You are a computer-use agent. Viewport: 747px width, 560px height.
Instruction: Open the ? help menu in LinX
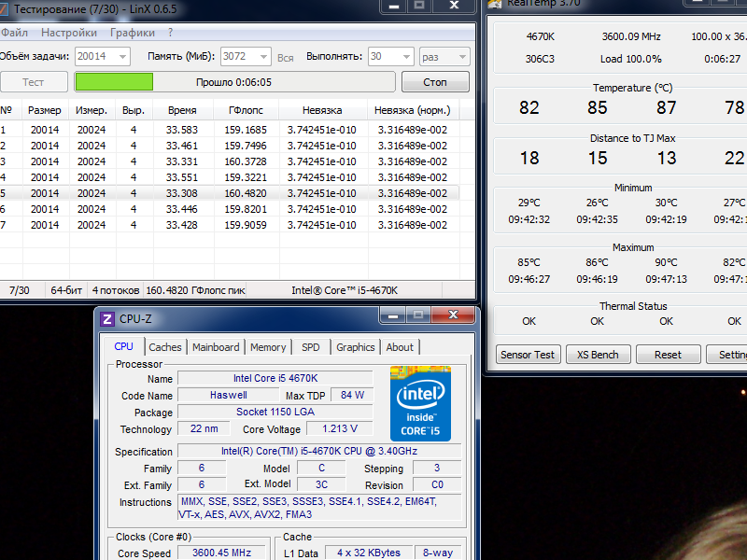point(171,33)
